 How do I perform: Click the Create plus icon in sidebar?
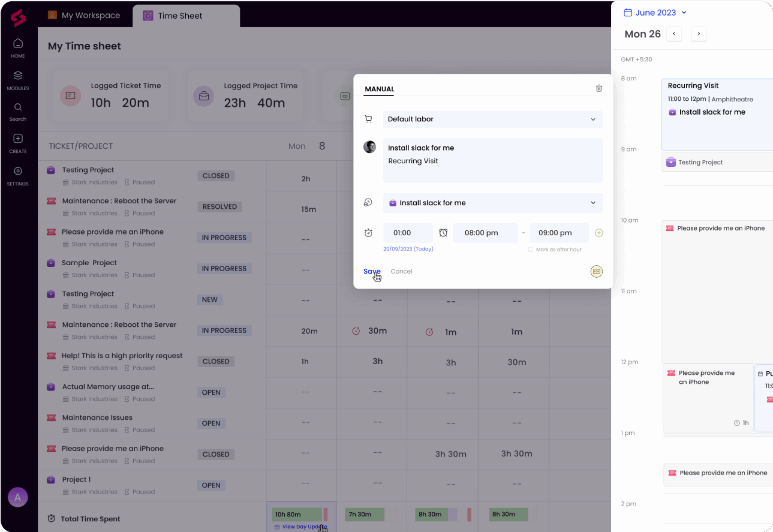pyautogui.click(x=18, y=143)
